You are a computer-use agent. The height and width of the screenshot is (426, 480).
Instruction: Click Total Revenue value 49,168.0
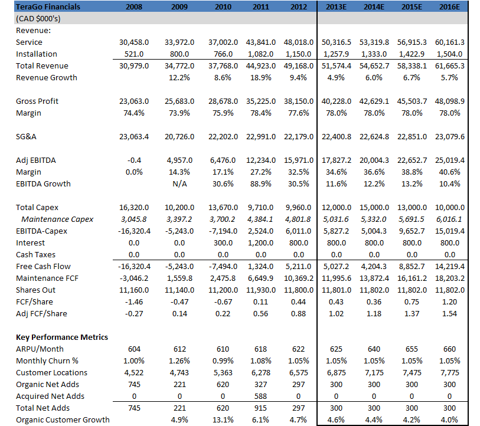pos(299,66)
